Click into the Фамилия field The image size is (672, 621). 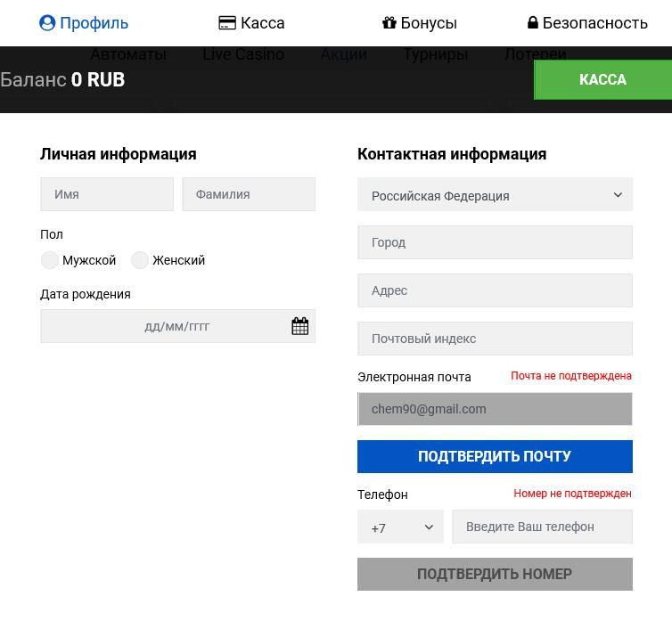[x=249, y=194]
